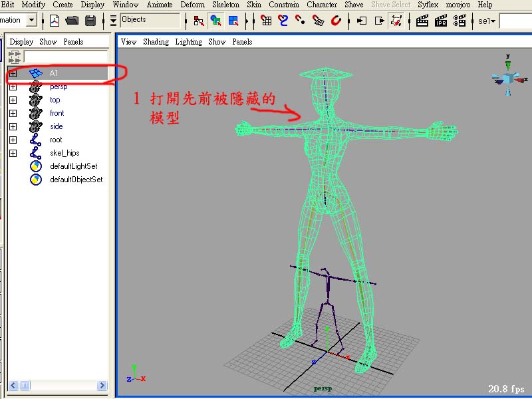Open the Render Settings icon
Viewport: 532px width, 399px height.
tap(460, 21)
